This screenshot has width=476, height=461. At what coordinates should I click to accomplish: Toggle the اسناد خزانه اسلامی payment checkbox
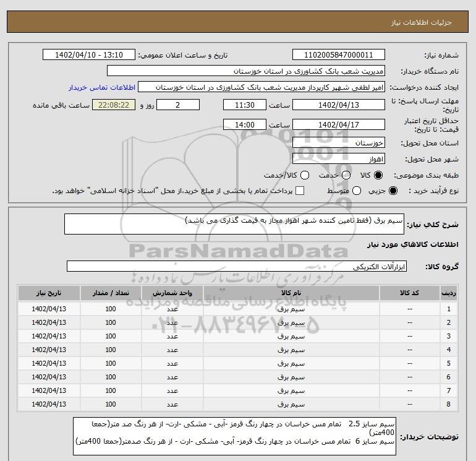(x=300, y=191)
